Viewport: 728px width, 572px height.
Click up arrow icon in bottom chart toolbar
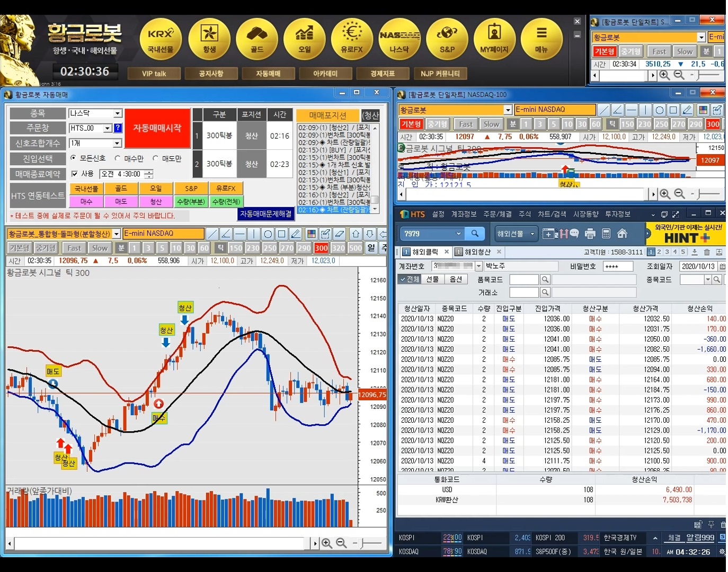356,234
